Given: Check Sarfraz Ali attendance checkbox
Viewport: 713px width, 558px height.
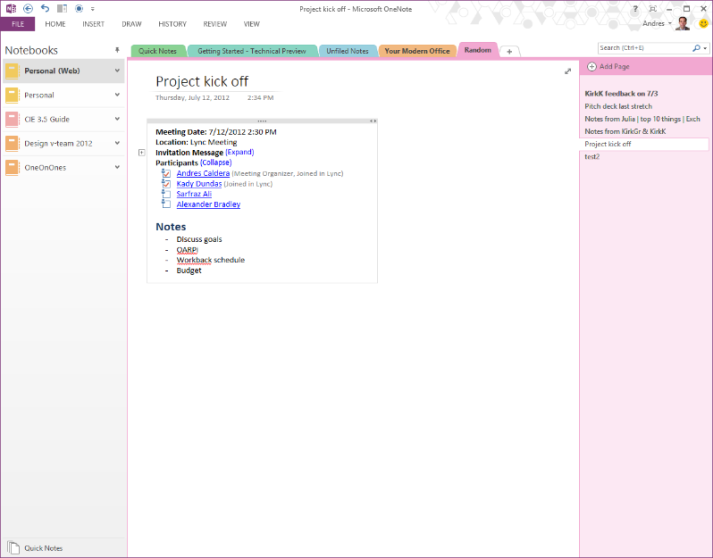Looking at the screenshot, I should click(166, 194).
